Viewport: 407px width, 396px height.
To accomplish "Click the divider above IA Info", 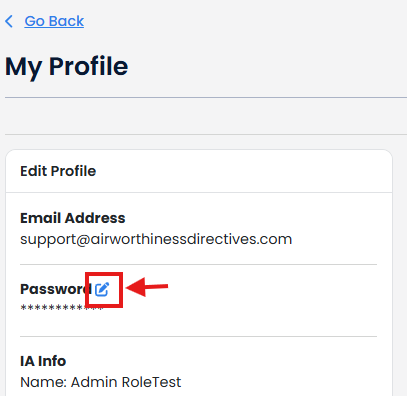I will (x=198, y=336).
